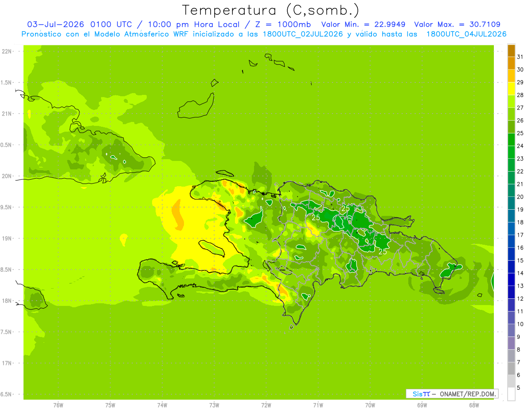The image size is (532, 411).
Task: Click the colorbar scale value '10'
Action: coord(520,324)
